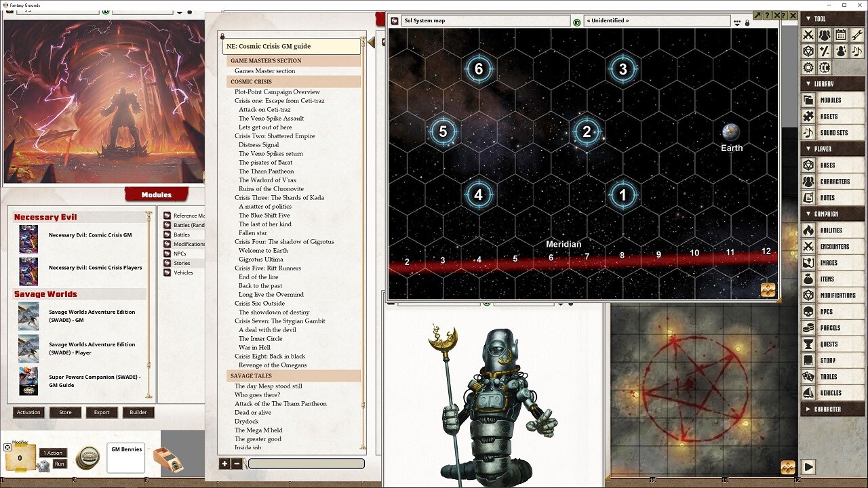The width and height of the screenshot is (868, 488).
Task: Collapse the CAMPAIGN sidebar section
Action: click(x=808, y=213)
